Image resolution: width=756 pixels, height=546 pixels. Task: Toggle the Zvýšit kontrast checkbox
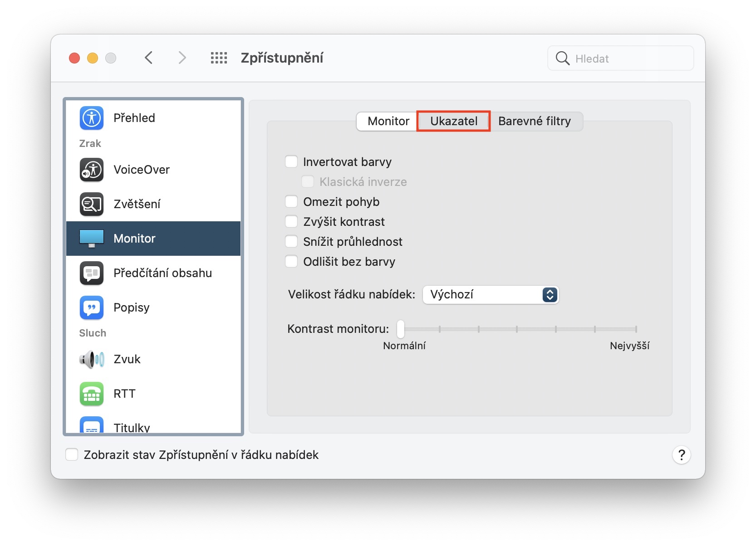click(x=291, y=222)
